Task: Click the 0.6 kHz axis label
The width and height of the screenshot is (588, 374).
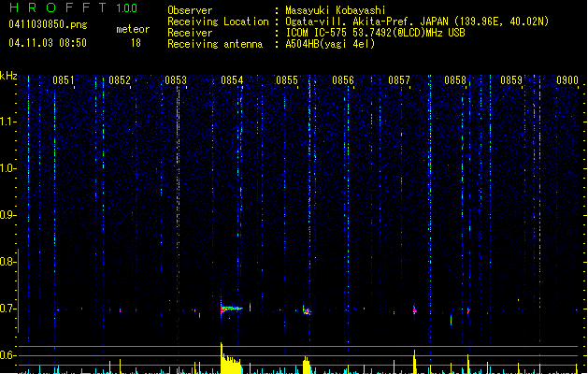Action: click(7, 355)
